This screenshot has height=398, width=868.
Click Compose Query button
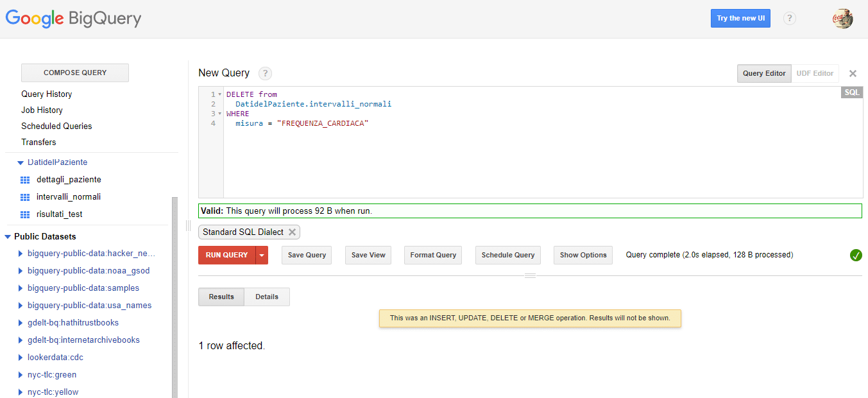pos(75,73)
